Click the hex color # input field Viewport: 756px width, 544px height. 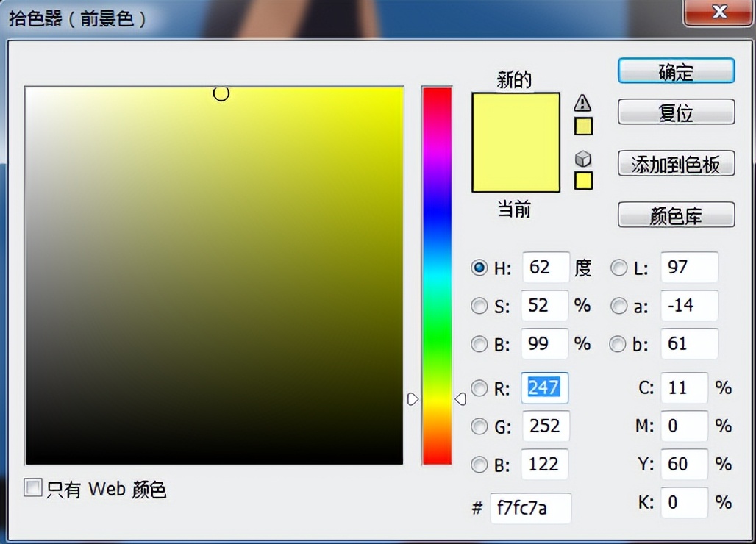pos(530,508)
